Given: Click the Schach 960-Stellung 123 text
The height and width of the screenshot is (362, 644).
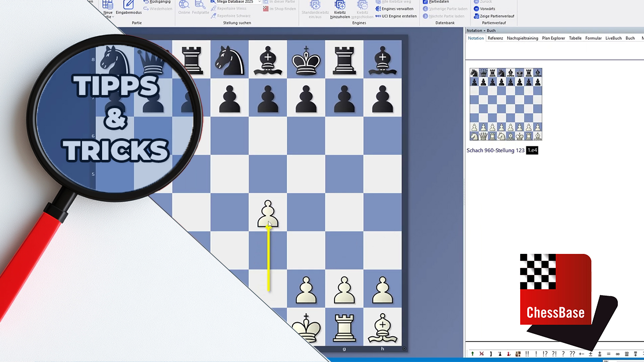Looking at the screenshot, I should pyautogui.click(x=496, y=150).
